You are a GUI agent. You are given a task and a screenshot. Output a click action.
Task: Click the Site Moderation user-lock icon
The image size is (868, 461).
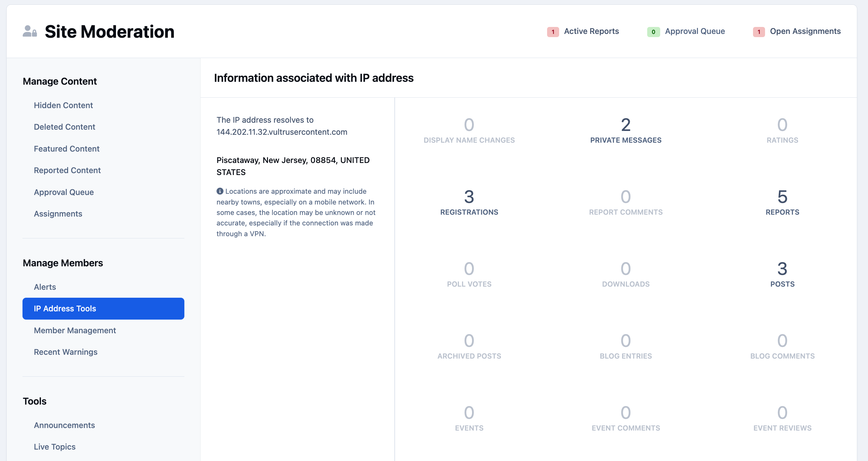(30, 31)
